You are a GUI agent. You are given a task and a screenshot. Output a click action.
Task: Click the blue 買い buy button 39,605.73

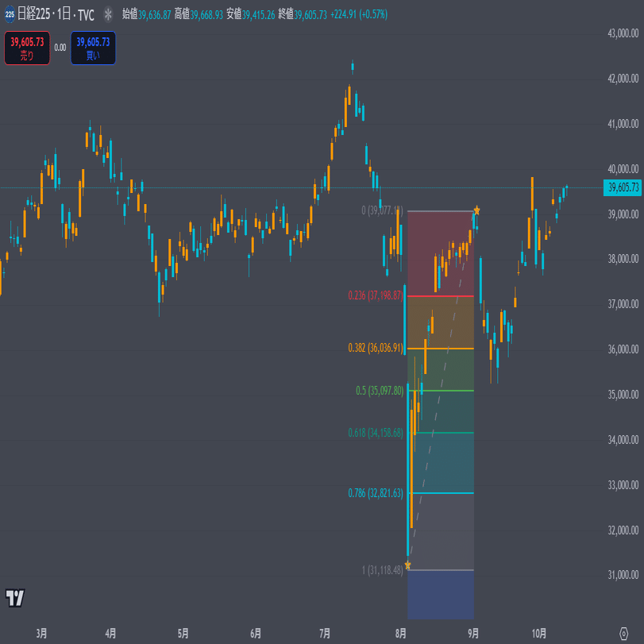(x=93, y=48)
